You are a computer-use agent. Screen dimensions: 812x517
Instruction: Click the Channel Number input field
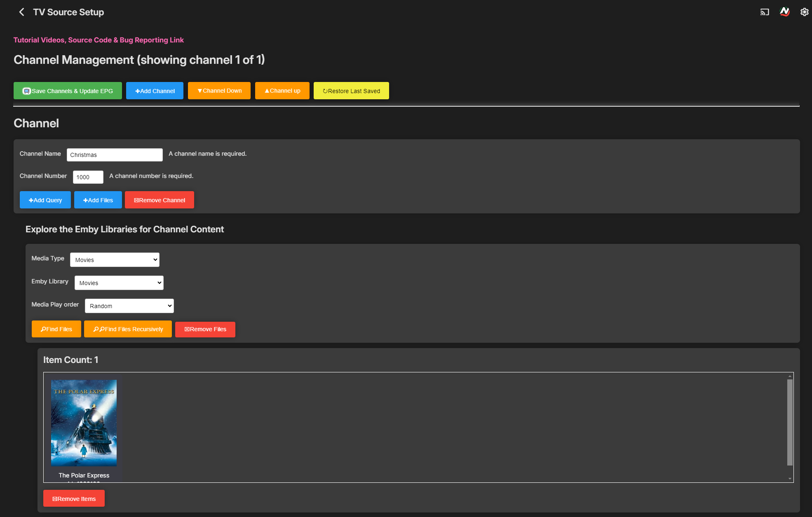click(x=88, y=177)
